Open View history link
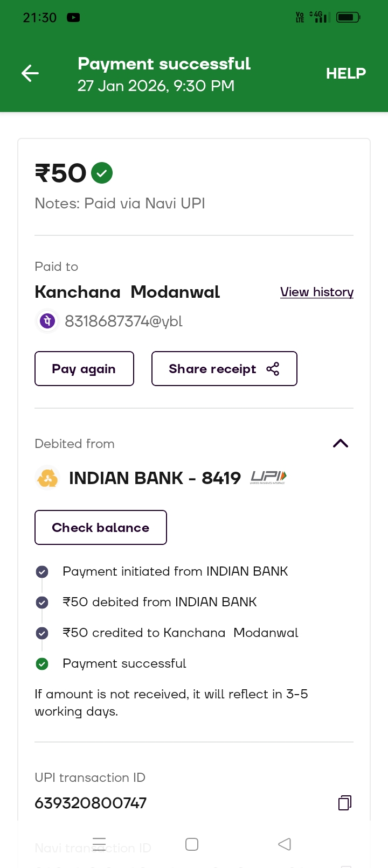The height and width of the screenshot is (868, 388). [317, 292]
